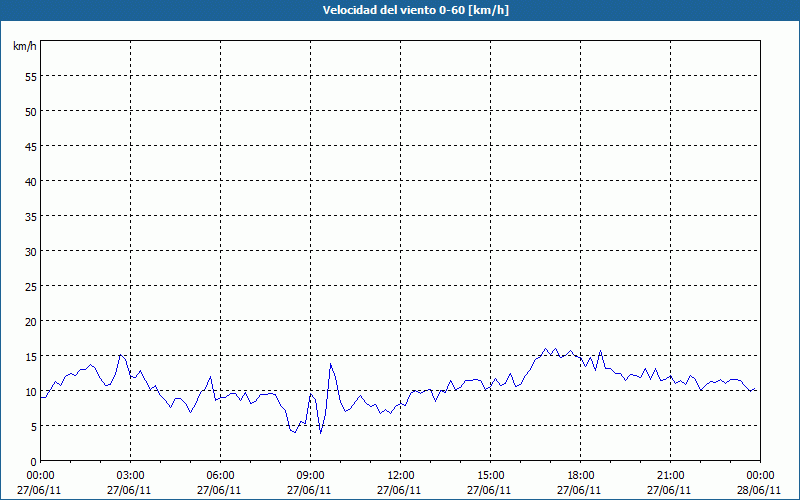Click the y-axis value 0
Screen dimensions: 800x500
(x=34, y=462)
